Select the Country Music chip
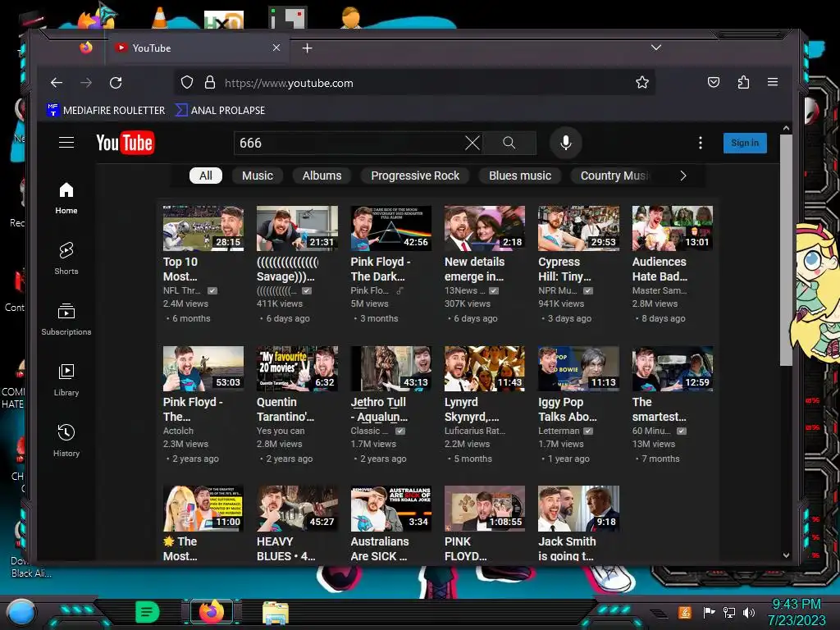The height and width of the screenshot is (630, 840). tap(614, 176)
